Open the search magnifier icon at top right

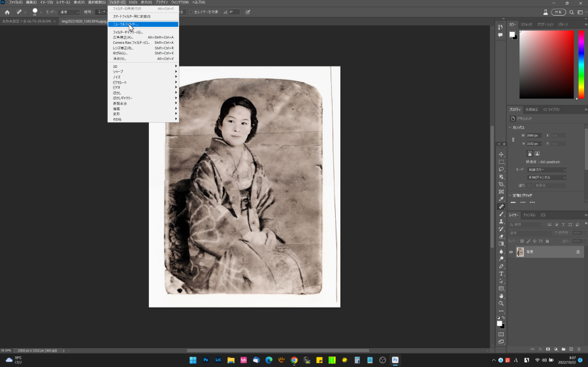tap(572, 12)
